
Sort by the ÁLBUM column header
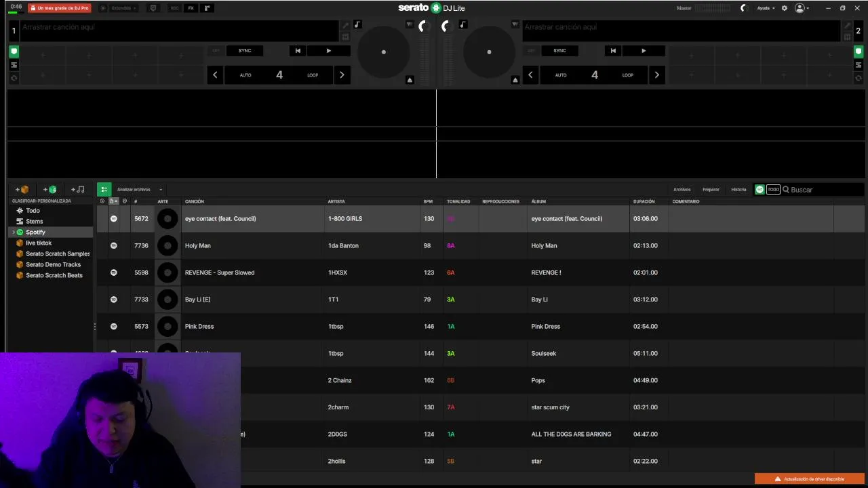tap(538, 201)
